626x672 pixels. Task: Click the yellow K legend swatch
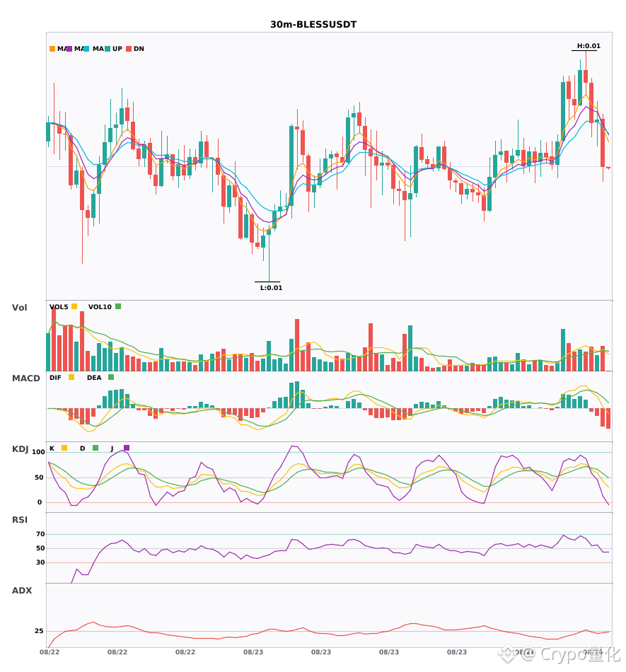(64, 448)
